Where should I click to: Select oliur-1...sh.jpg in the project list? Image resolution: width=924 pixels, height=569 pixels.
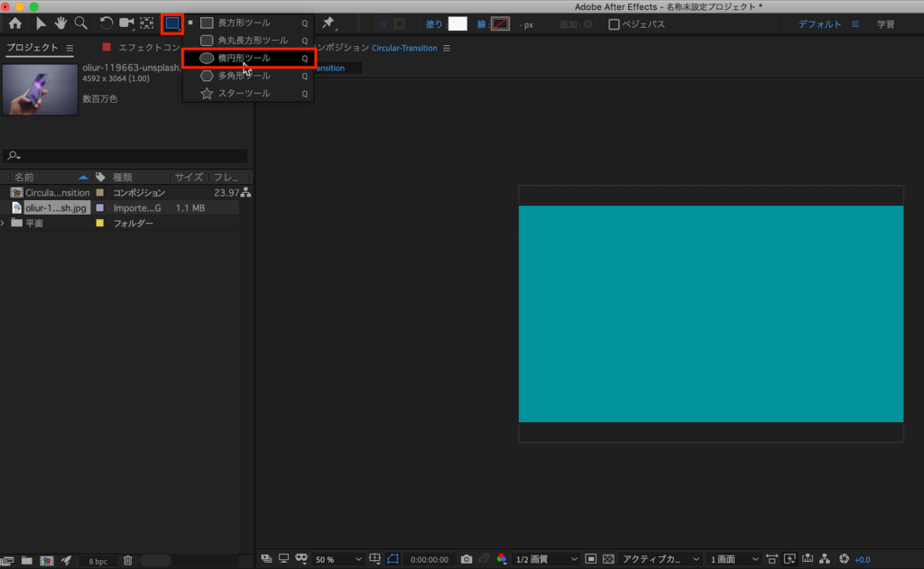[57, 207]
